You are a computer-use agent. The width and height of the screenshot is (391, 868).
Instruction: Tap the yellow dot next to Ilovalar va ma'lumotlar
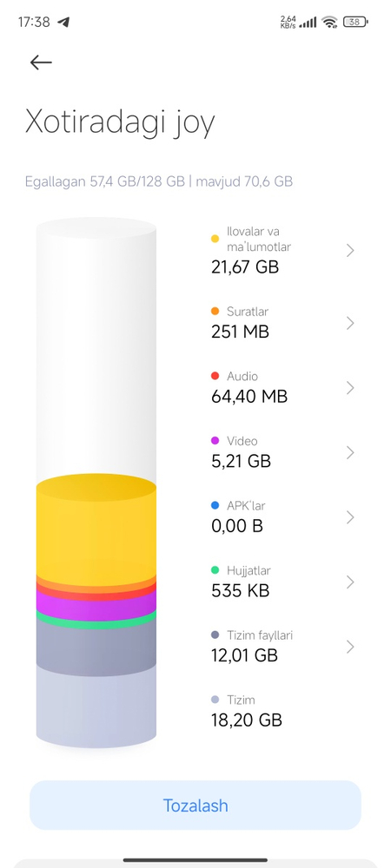coord(215,240)
